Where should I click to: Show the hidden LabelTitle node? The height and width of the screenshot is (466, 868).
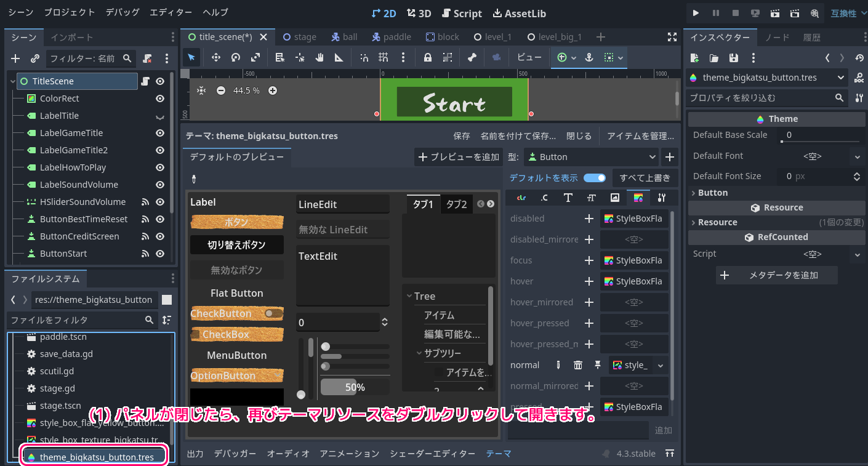pyautogui.click(x=160, y=116)
